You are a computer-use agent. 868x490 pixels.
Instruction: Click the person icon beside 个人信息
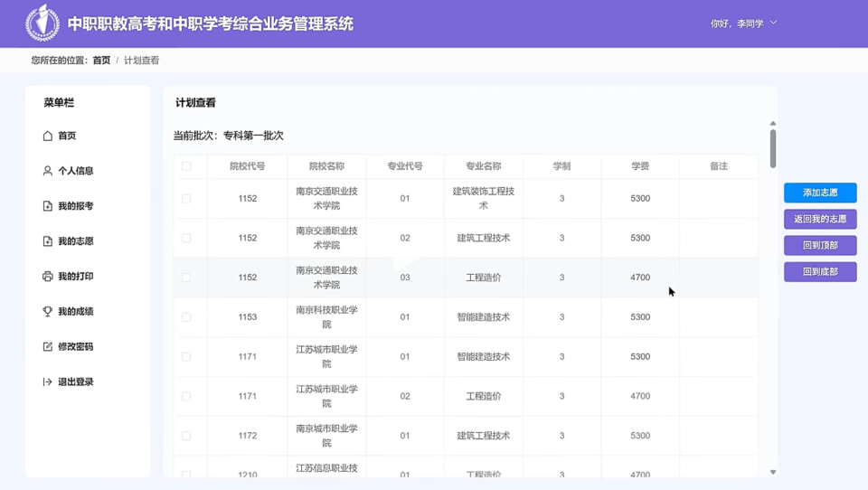pos(48,171)
